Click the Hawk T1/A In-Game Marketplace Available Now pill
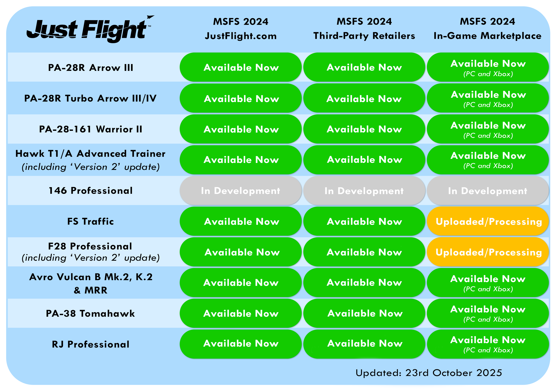Screen dimensions: 558x392 pyautogui.click(x=488, y=160)
